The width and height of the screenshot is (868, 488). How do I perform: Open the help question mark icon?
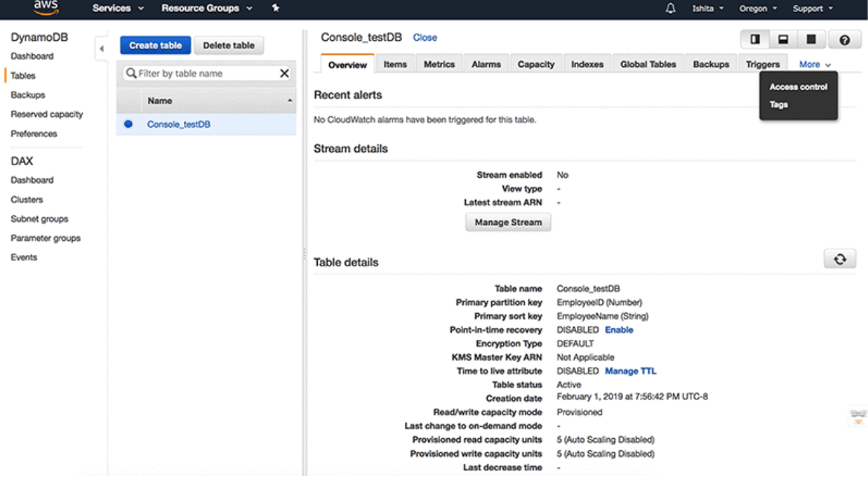pos(844,39)
